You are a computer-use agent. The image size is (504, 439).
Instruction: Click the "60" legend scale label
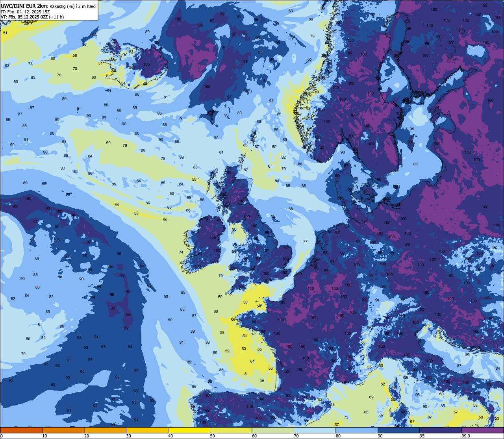(254, 436)
